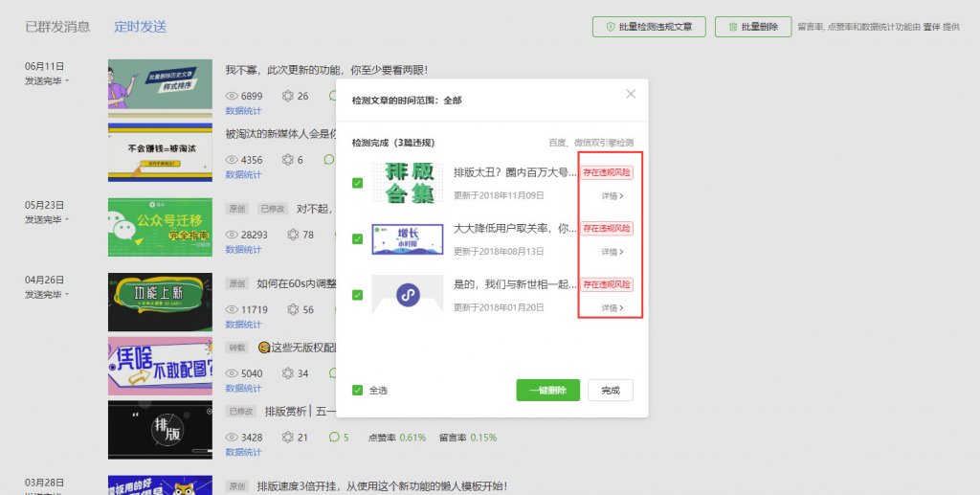Click the eye icon beside 5040
Image resolution: width=980 pixels, height=495 pixels.
tap(232, 373)
